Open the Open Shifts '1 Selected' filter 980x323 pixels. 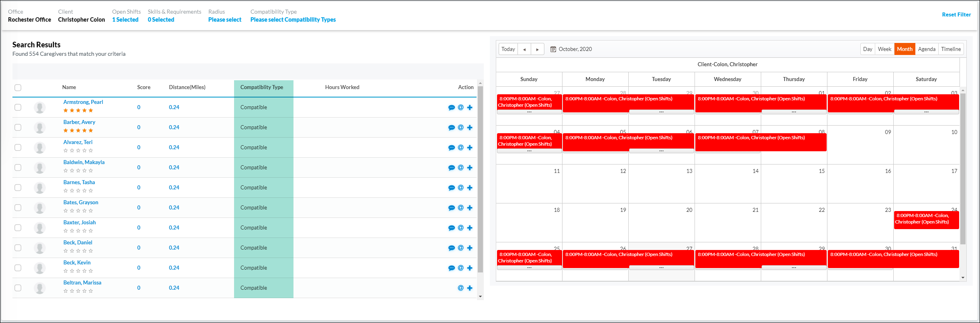coord(125,20)
